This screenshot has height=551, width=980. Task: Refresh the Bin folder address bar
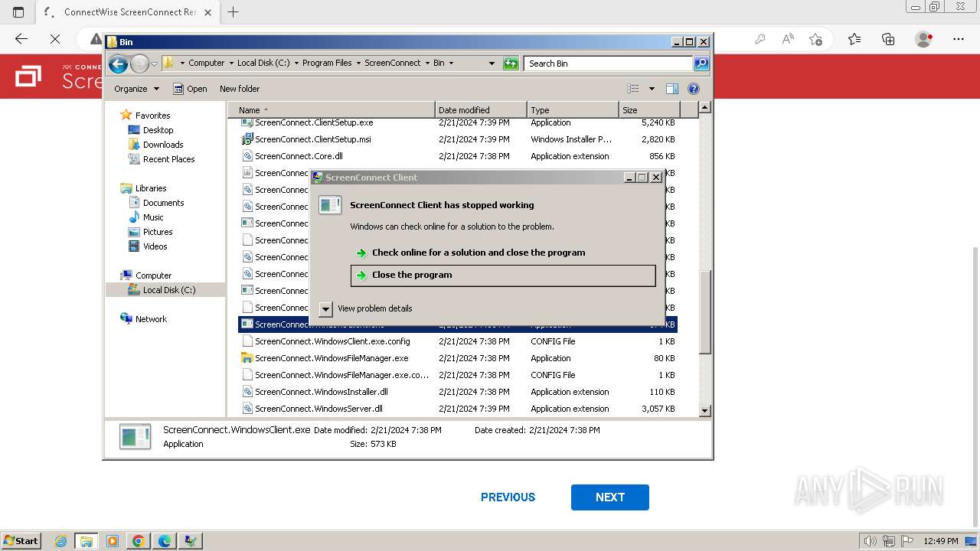[511, 64]
